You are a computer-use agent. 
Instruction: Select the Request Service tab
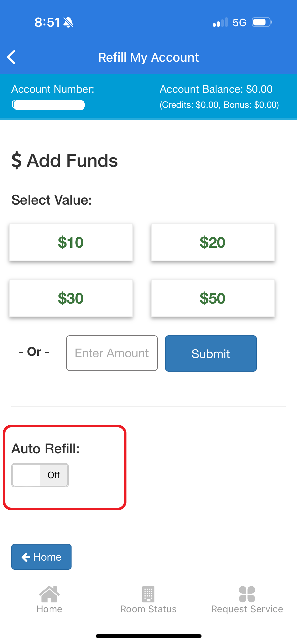click(247, 601)
